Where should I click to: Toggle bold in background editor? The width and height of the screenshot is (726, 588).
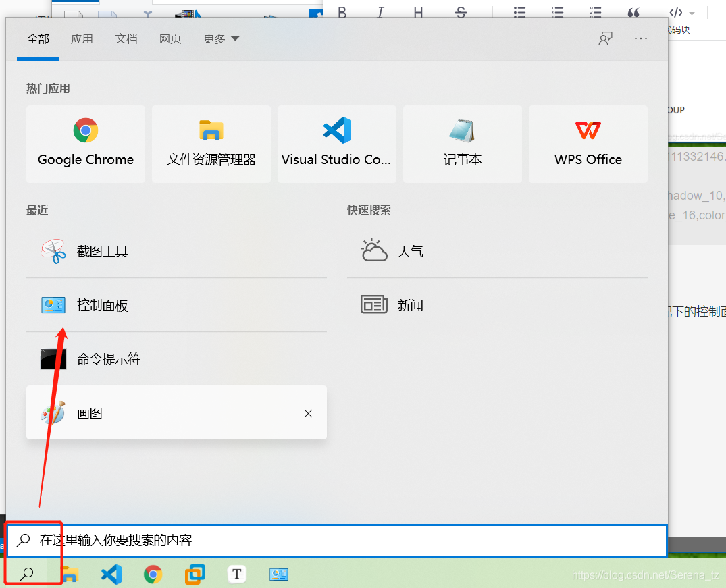point(342,11)
